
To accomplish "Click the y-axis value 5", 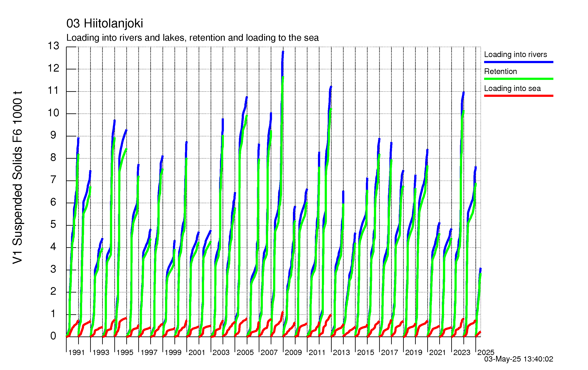I will point(53,225).
